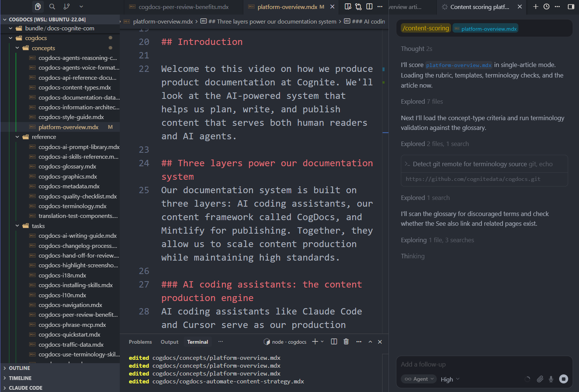Image resolution: width=579 pixels, height=392 pixels.
Task: Expand the 'Explored 7 files' step
Action: tap(422, 101)
